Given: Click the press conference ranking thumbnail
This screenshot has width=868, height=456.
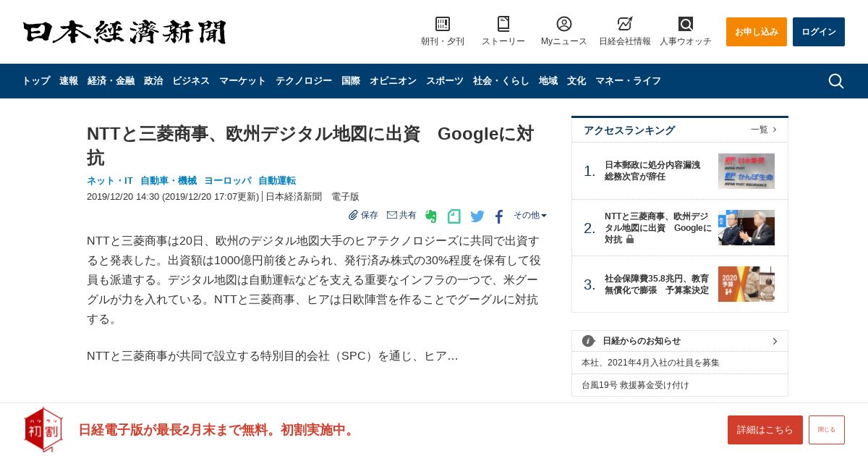Looking at the screenshot, I should 746,228.
